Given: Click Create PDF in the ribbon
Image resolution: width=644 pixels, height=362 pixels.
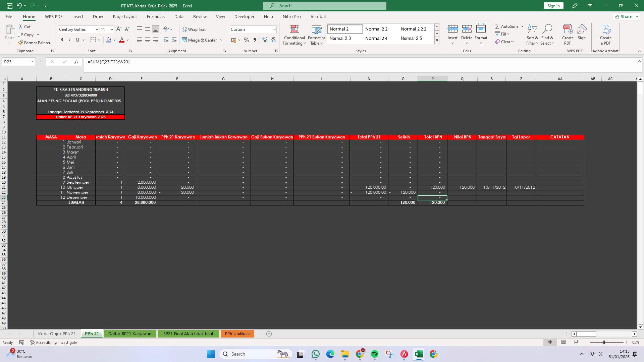Looking at the screenshot, I should 568,34.
